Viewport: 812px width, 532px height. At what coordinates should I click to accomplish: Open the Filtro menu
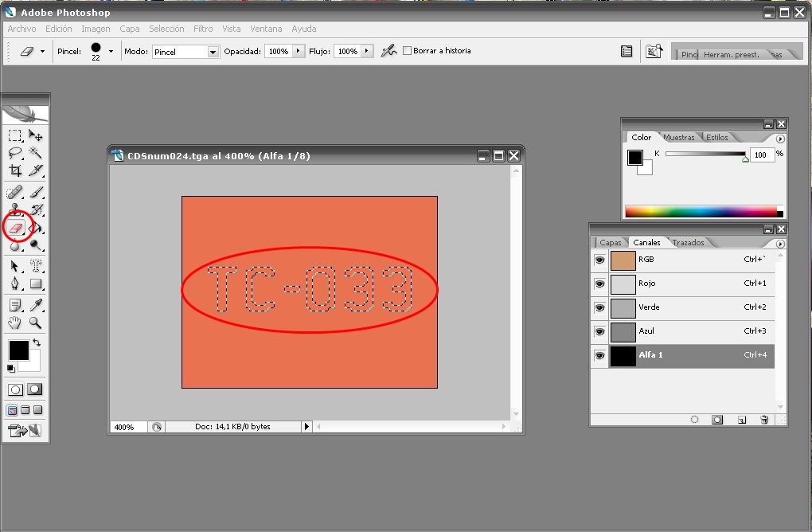tap(203, 29)
